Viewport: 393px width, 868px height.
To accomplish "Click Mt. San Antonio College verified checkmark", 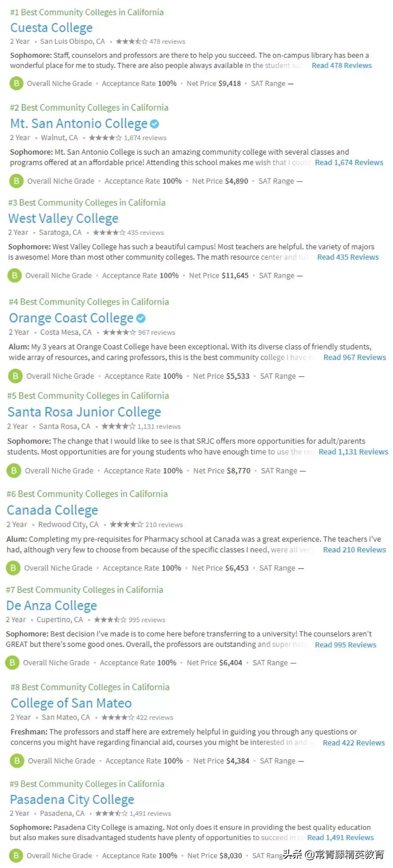I will [x=155, y=124].
